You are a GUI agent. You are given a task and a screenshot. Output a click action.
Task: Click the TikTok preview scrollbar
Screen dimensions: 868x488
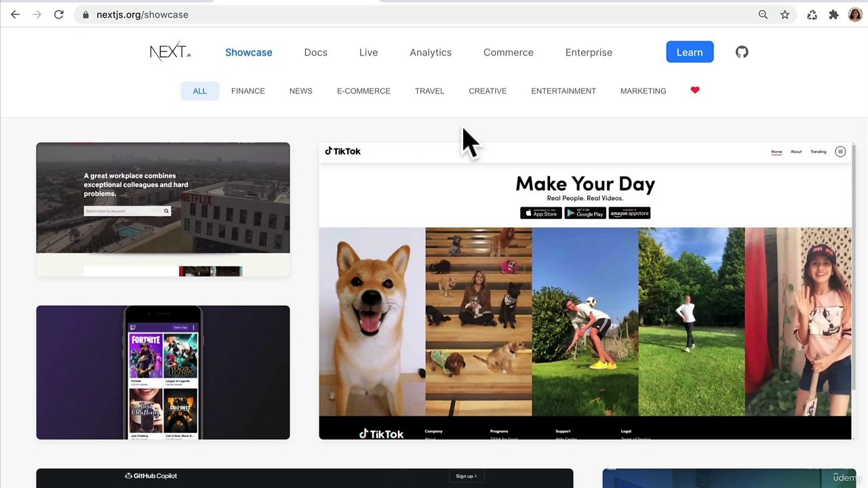pyautogui.click(x=854, y=267)
